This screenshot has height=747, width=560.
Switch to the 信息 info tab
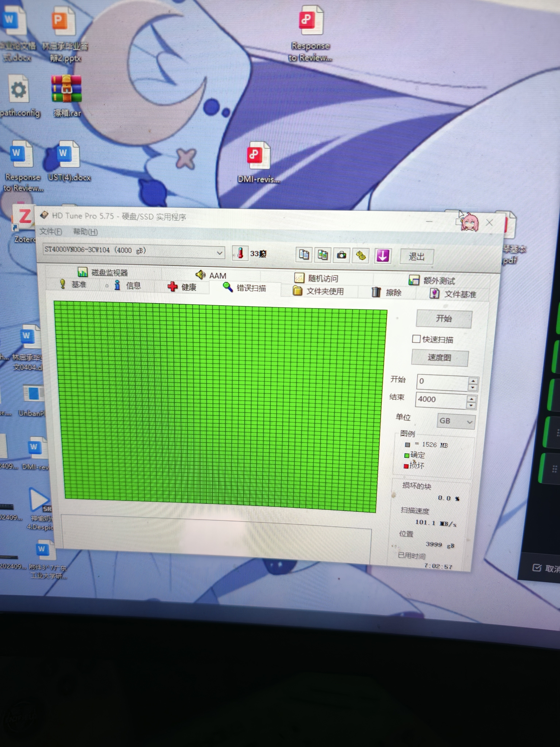tap(128, 285)
